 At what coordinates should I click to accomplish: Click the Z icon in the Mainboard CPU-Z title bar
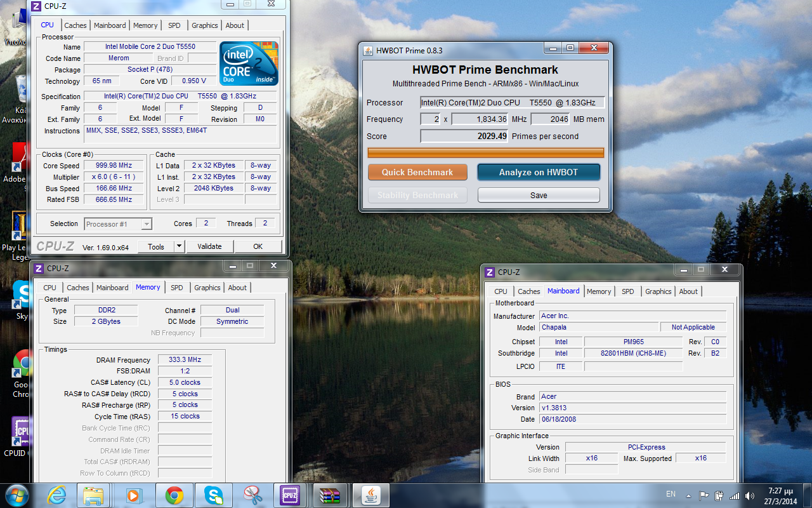pyautogui.click(x=490, y=272)
